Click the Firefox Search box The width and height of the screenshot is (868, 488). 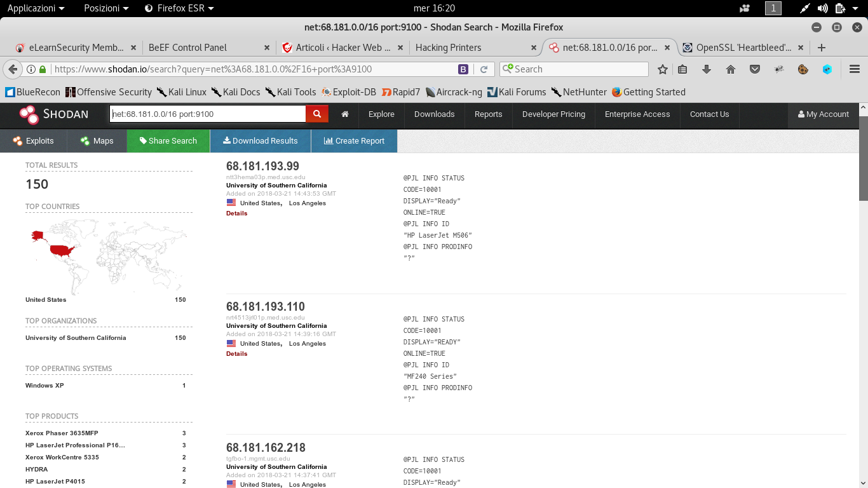pos(574,69)
